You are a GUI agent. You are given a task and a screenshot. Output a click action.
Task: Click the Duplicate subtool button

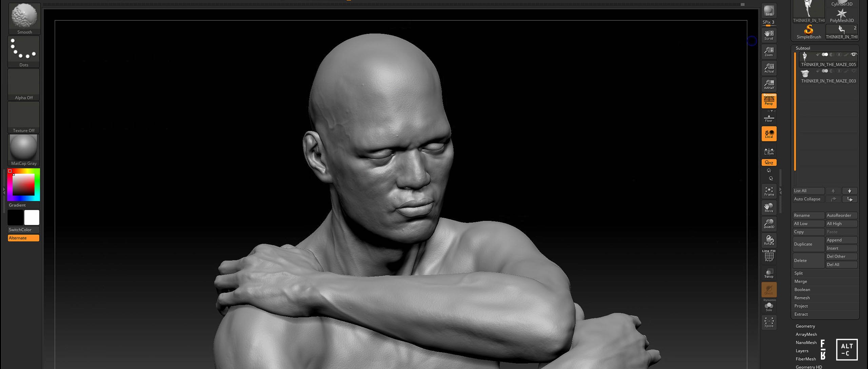pyautogui.click(x=809, y=244)
